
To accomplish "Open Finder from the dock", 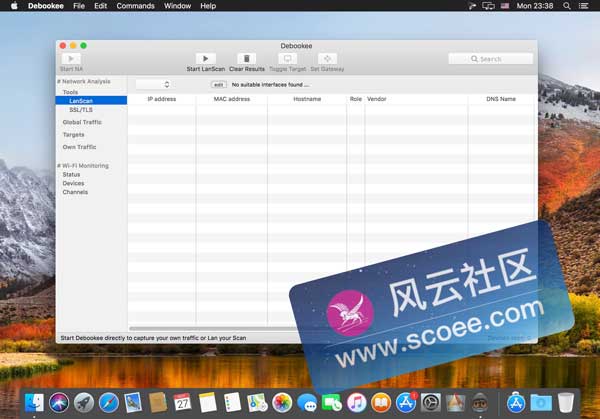I will click(x=34, y=403).
